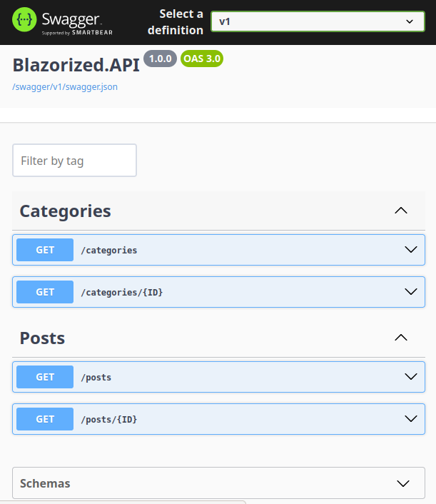Select the /categories/{ID} endpoint path

point(122,292)
